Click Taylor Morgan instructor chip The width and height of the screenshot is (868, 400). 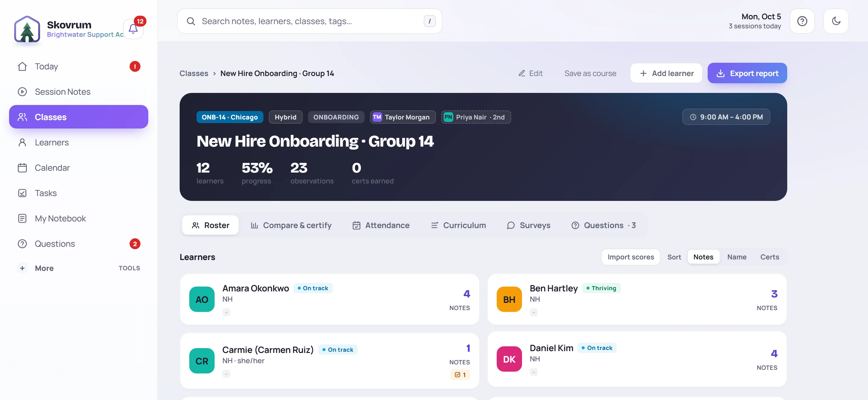click(402, 117)
